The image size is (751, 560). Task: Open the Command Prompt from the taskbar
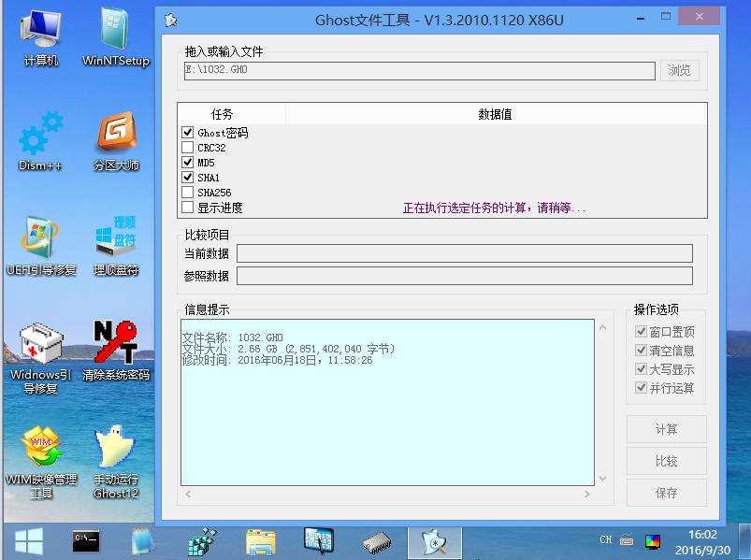pyautogui.click(x=86, y=540)
